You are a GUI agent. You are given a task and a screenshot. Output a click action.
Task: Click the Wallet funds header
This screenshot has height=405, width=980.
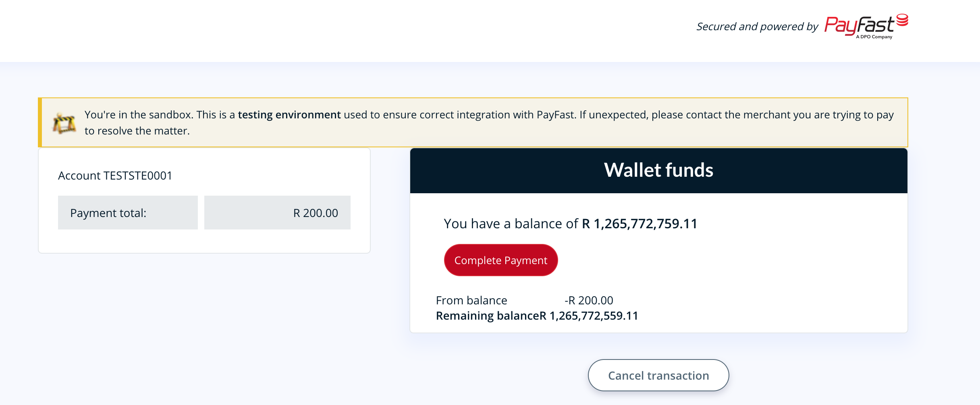point(658,170)
